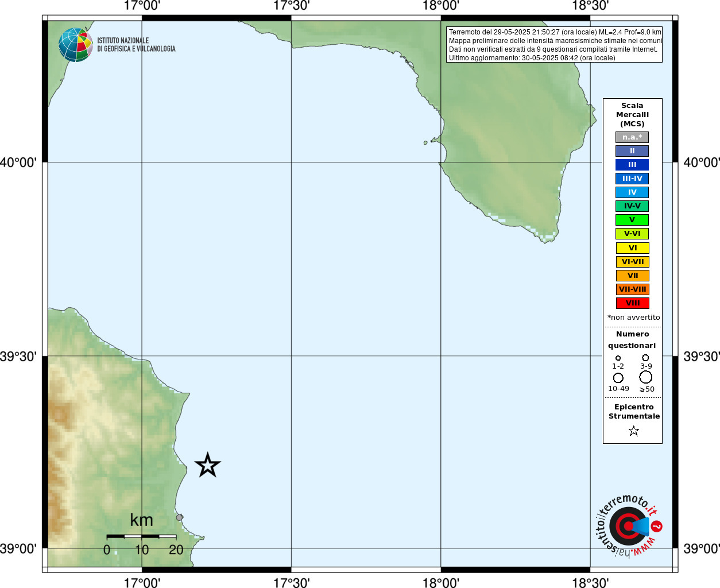
Task: Click the top 18°30' longitude label
Action: tap(590, 6)
